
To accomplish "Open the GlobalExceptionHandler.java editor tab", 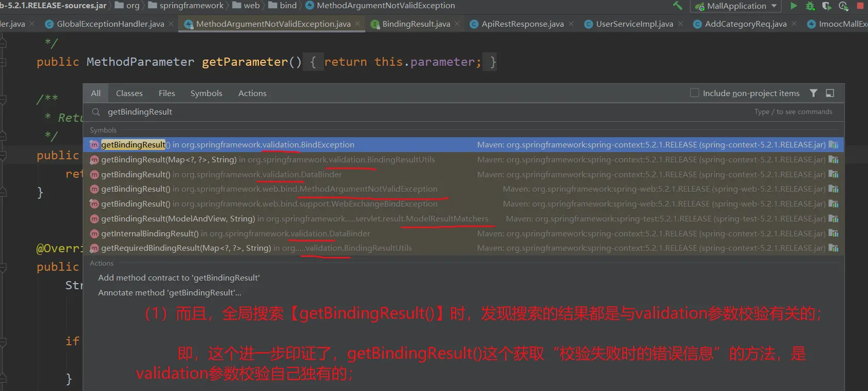I will 110,24.
